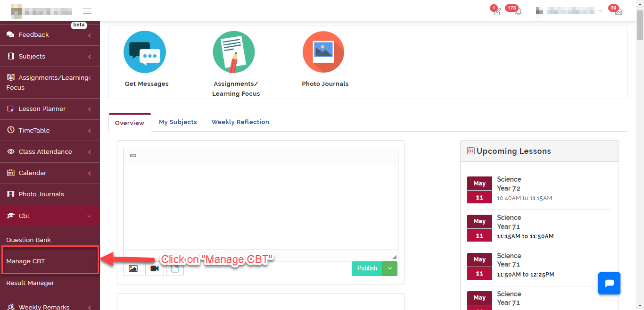Click the Cbt graduation cap icon

pos(10,216)
